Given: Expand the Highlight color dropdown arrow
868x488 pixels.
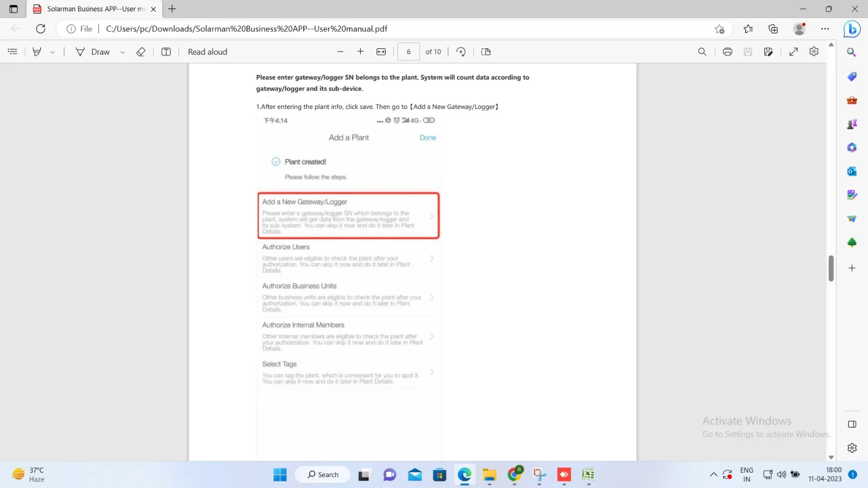Looking at the screenshot, I should coord(53,52).
